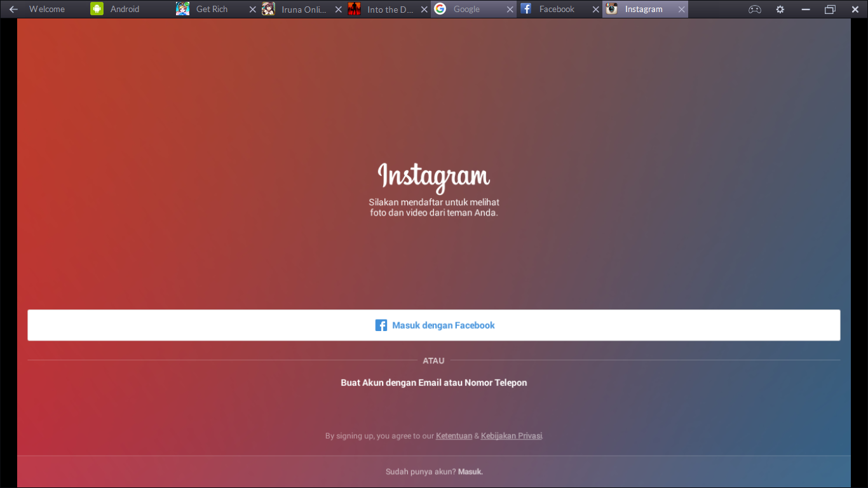
Task: Close the Into the Dead tab
Action: 424,10
